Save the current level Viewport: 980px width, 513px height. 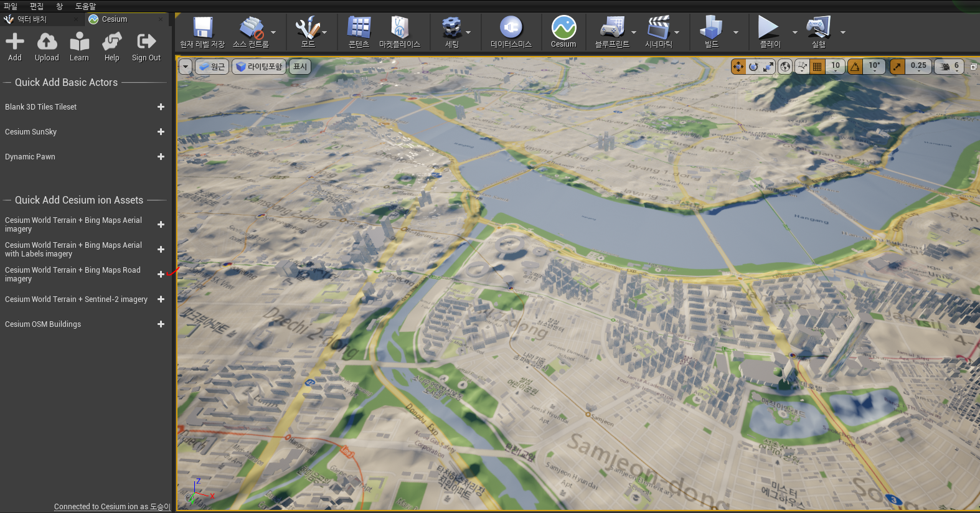tap(202, 32)
